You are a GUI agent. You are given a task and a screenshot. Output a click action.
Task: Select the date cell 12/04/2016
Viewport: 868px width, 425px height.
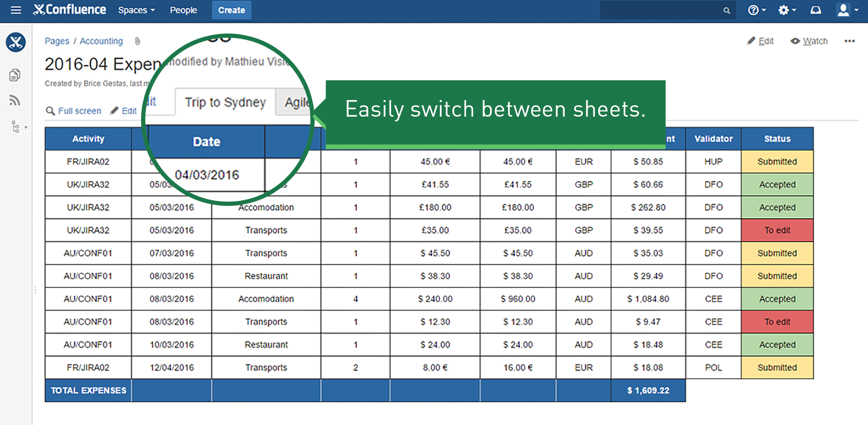[x=172, y=367]
